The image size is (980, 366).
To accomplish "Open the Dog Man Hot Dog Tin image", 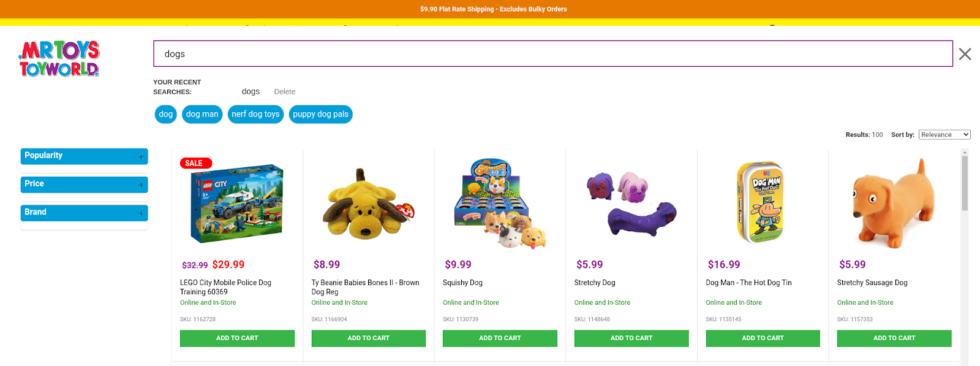I will pyautogui.click(x=763, y=203).
